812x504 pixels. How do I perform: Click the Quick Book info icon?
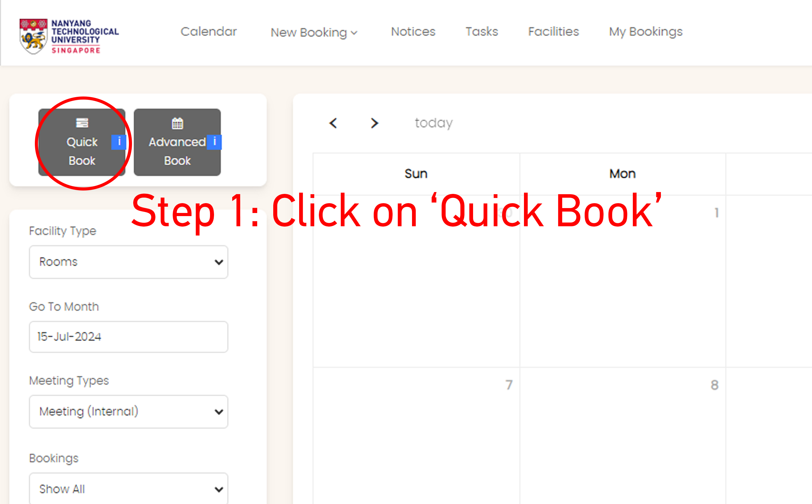tap(119, 142)
